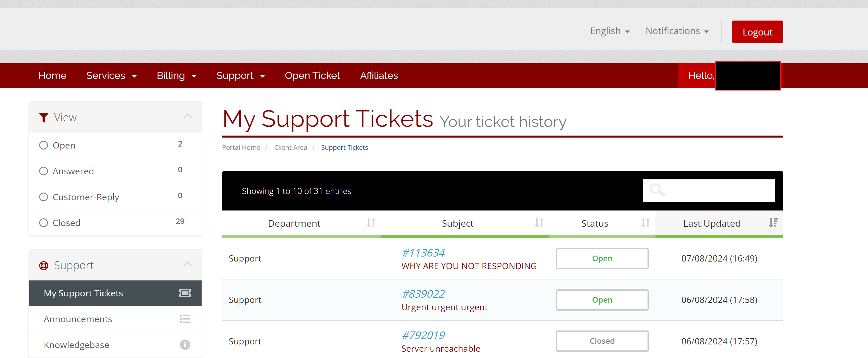Select My Support Tickets in sidebar
The height and width of the screenshot is (358, 868).
pyautogui.click(x=115, y=293)
